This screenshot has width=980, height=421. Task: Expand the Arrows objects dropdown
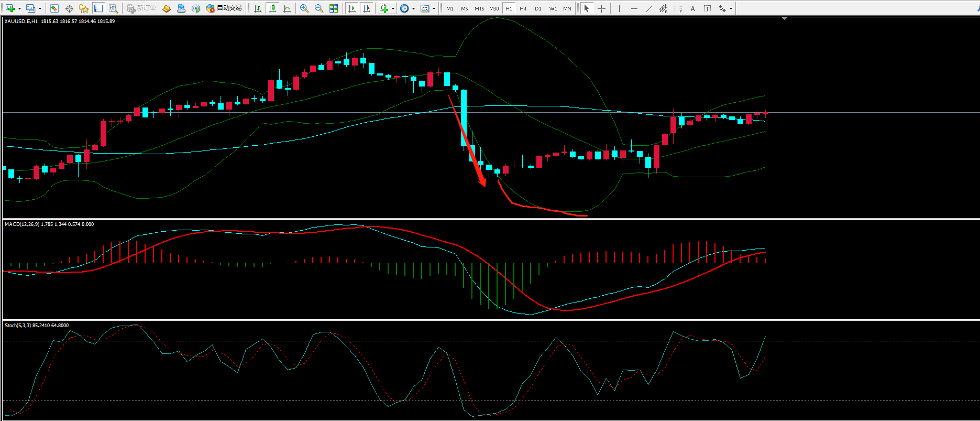[x=731, y=8]
